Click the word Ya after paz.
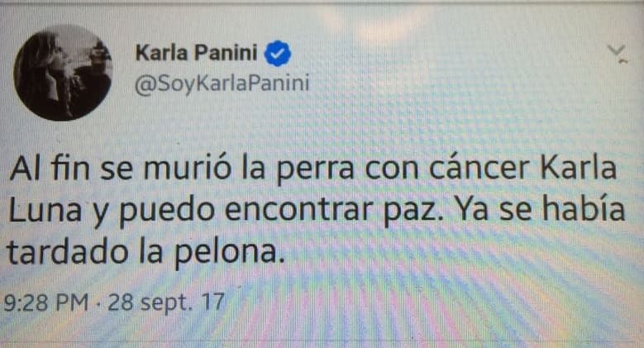This screenshot has height=348, width=644. [x=472, y=209]
